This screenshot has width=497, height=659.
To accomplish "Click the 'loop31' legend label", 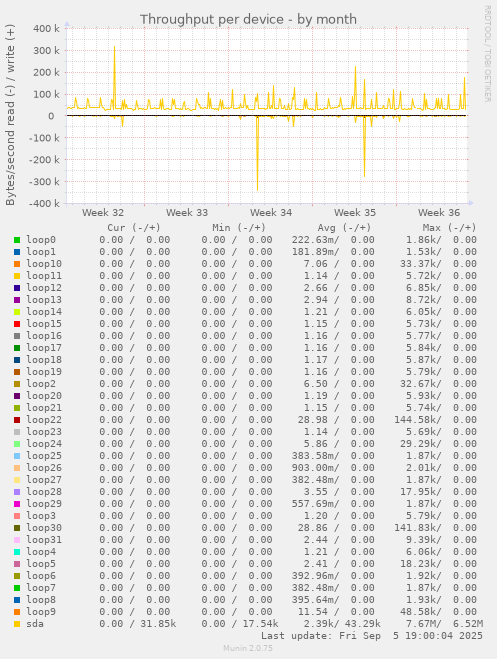I will 44,540.
